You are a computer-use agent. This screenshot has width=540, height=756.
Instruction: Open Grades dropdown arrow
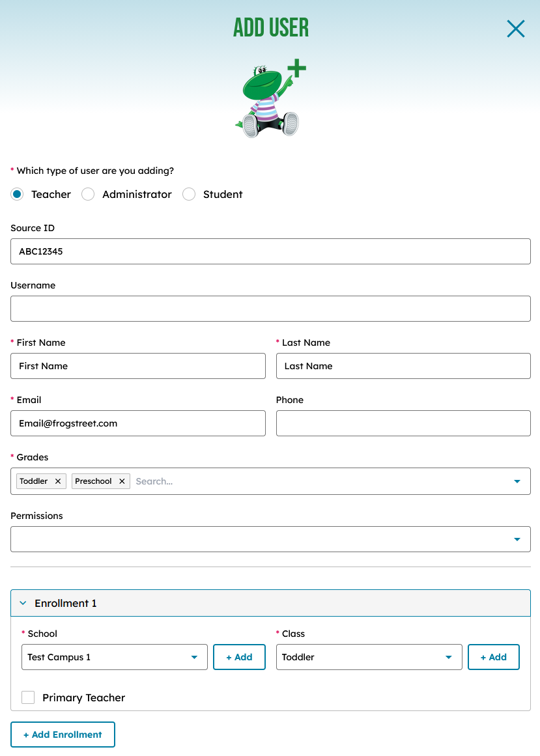click(517, 481)
